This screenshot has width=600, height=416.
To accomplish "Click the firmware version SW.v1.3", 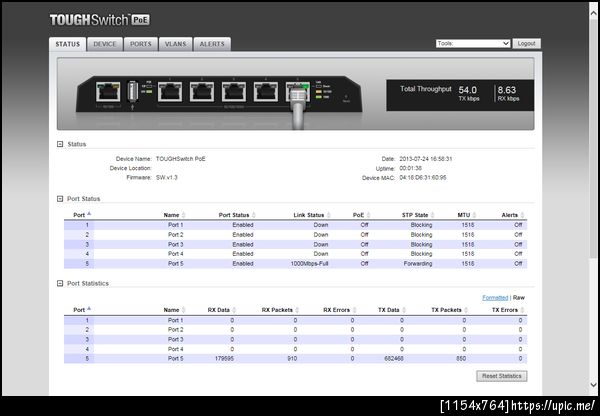I will tap(167, 178).
